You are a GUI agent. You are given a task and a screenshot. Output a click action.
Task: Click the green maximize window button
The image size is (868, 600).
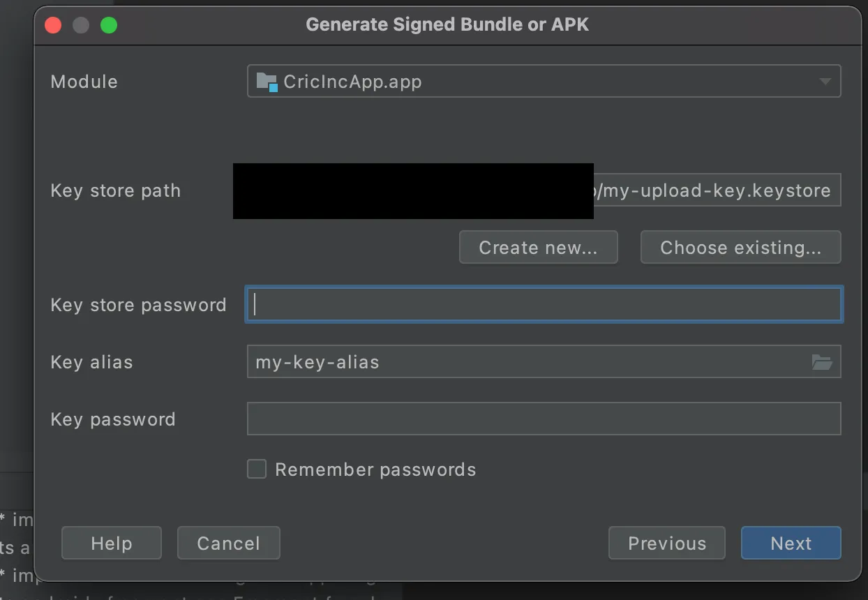click(109, 26)
